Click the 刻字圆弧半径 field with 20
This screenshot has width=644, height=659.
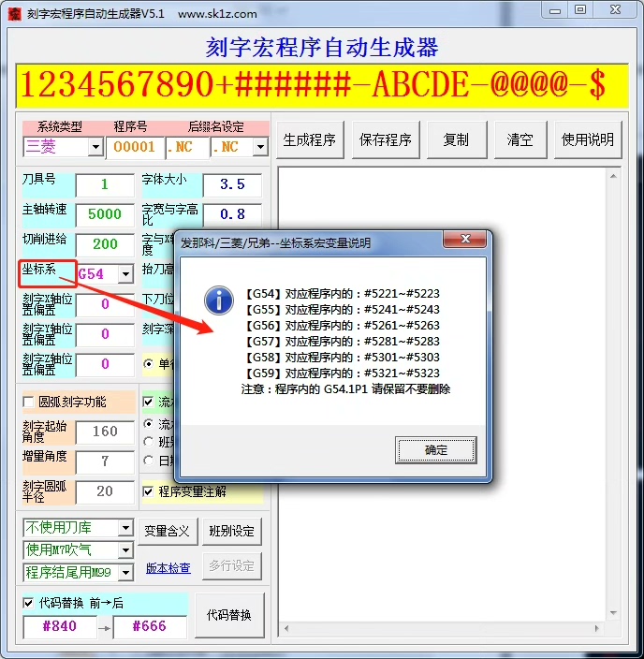(x=105, y=491)
